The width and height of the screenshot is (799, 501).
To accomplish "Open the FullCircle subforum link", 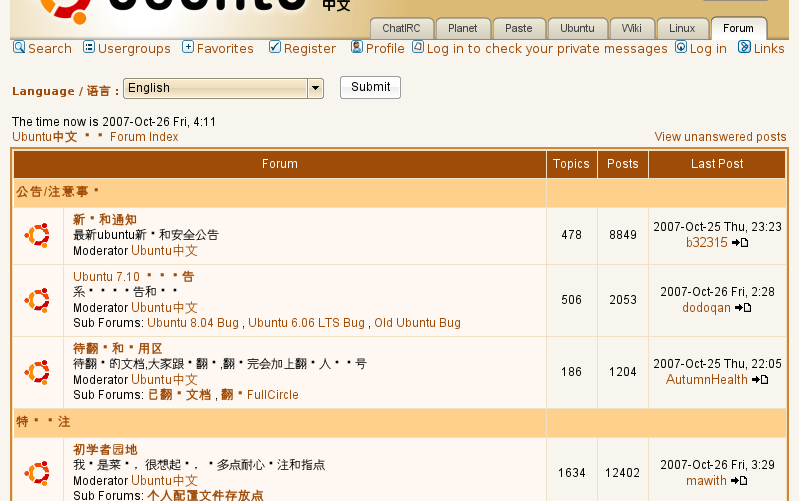I will 273,395.
